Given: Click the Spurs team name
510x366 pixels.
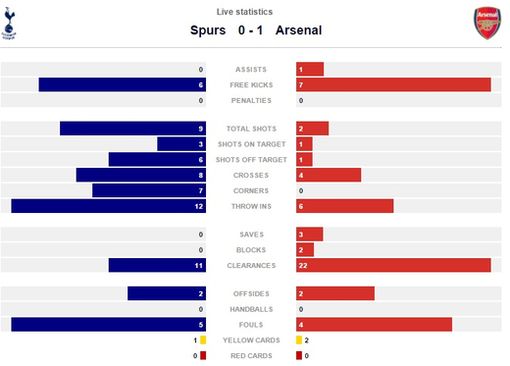Looking at the screenshot, I should [x=208, y=30].
